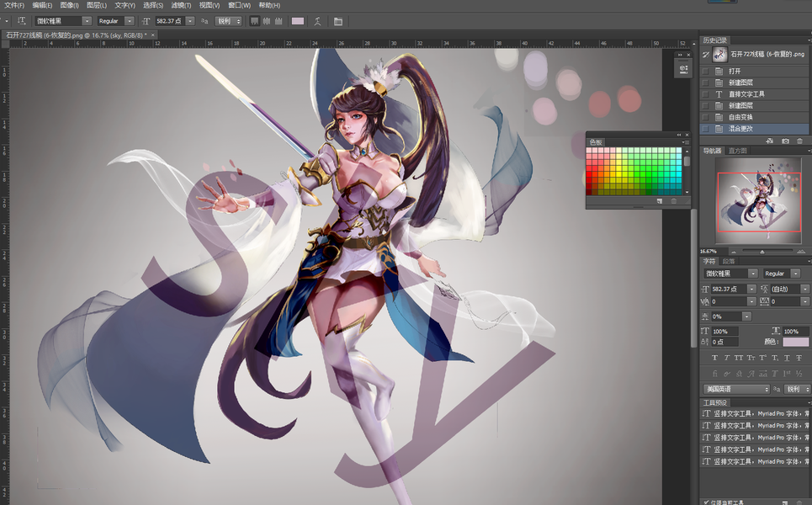Viewport: 812px width, 505px height.
Task: Open the 滤镜(T) menu
Action: point(181,5)
